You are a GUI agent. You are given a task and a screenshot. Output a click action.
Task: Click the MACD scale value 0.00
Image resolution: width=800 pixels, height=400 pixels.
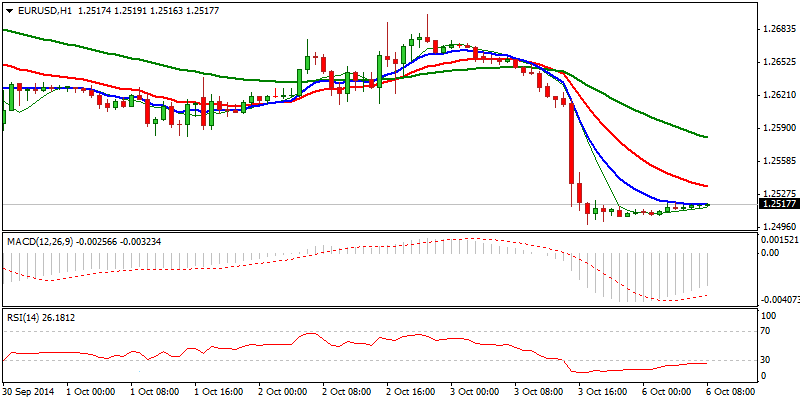point(770,253)
